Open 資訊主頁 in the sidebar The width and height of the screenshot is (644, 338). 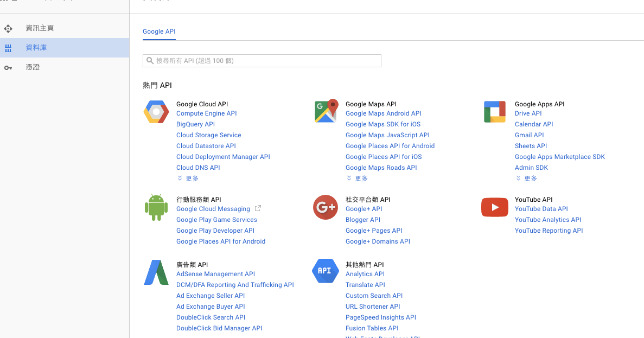click(x=65, y=28)
